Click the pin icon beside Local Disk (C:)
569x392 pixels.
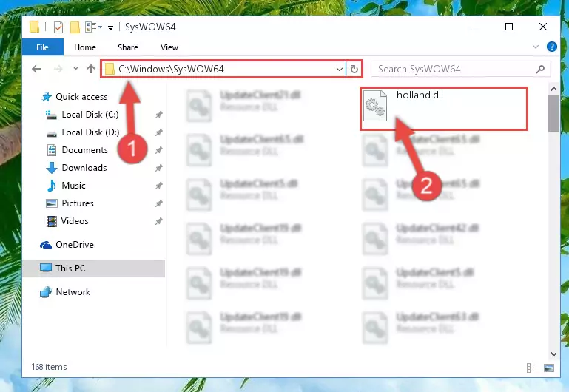(x=158, y=115)
